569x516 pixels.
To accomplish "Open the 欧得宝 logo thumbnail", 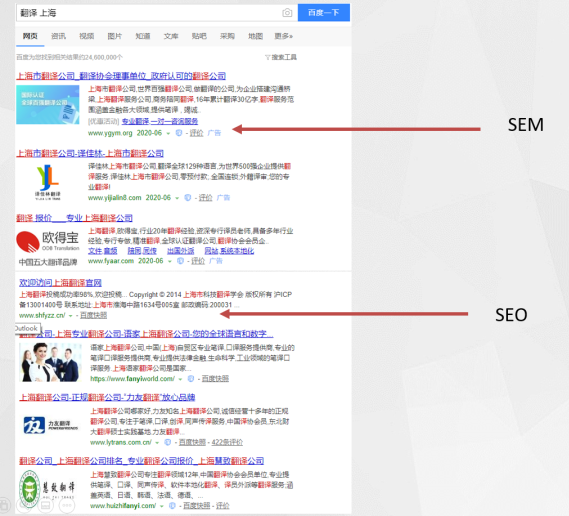I will [x=48, y=242].
